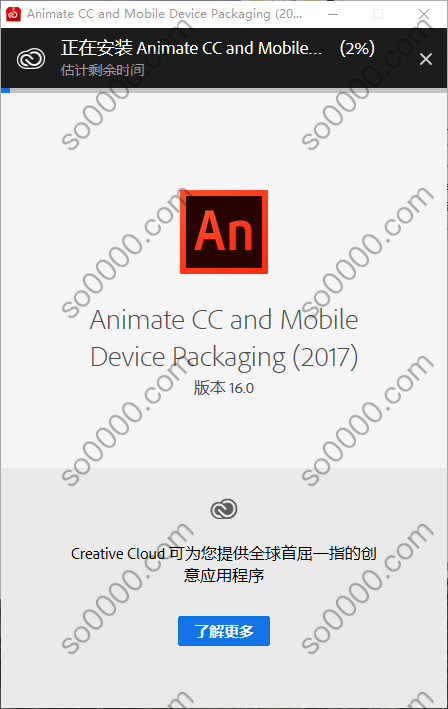Close the installer window from title bar
This screenshot has height=709, width=448.
[424, 14]
